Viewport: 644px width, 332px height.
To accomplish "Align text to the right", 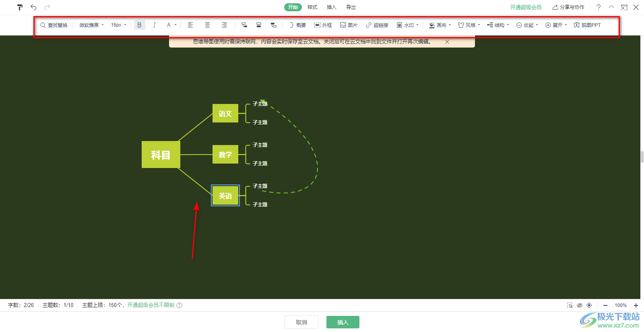I will pyautogui.click(x=224, y=25).
